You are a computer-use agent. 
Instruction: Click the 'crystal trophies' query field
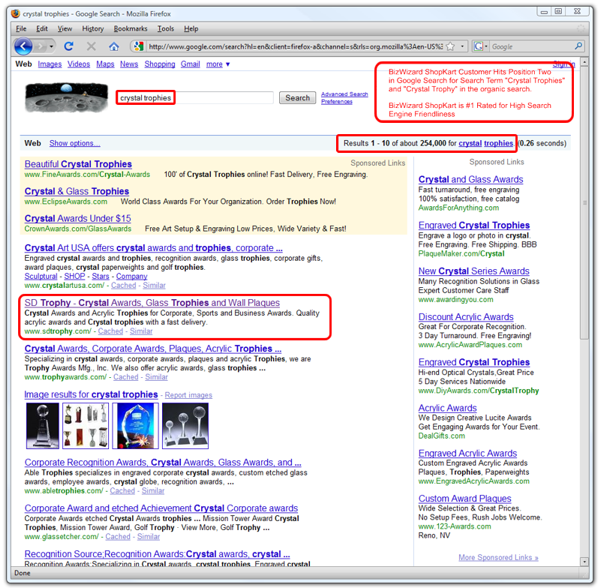[x=195, y=98]
